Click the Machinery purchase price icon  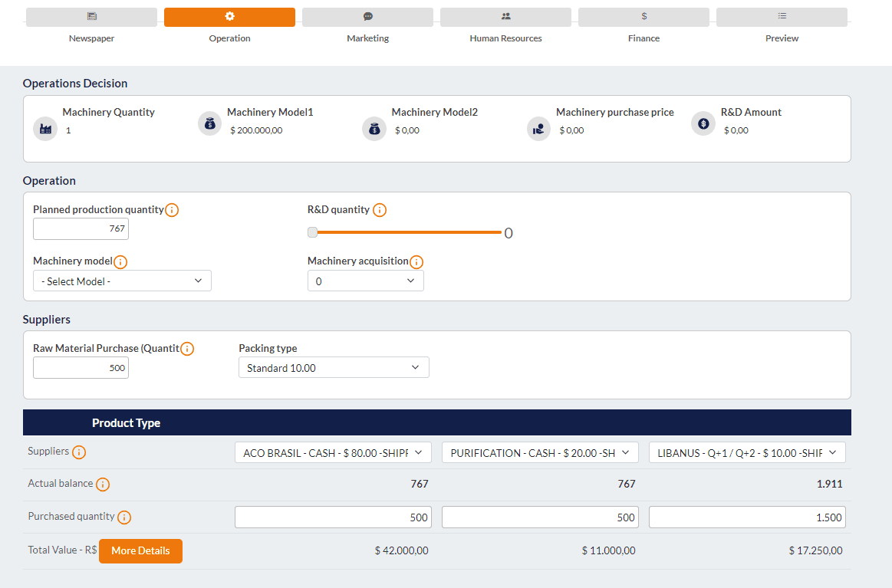pos(538,129)
